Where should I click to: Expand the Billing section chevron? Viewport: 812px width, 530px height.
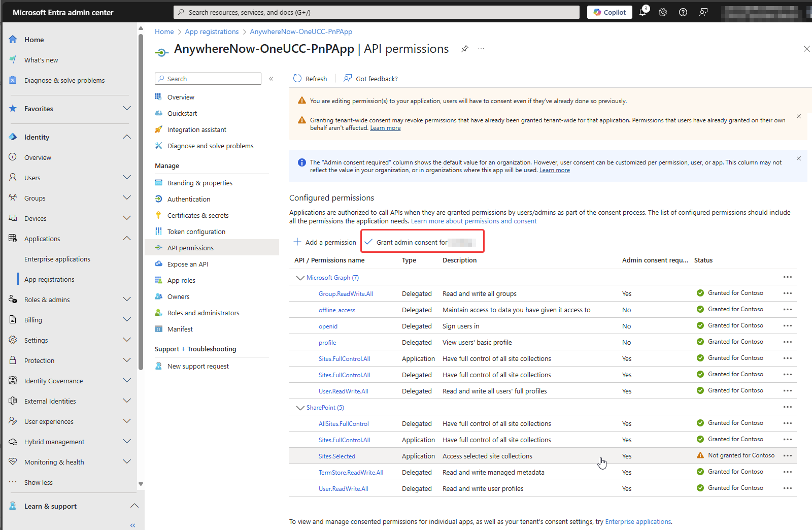(127, 319)
